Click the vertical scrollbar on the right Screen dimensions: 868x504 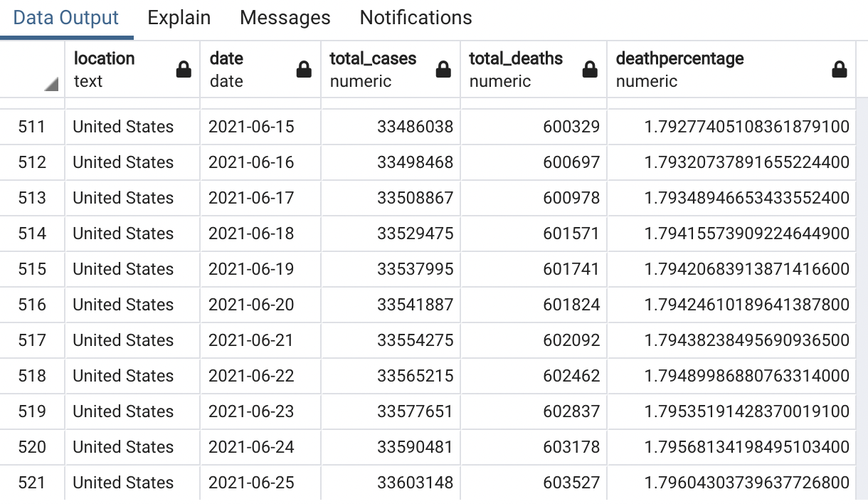pos(862,299)
